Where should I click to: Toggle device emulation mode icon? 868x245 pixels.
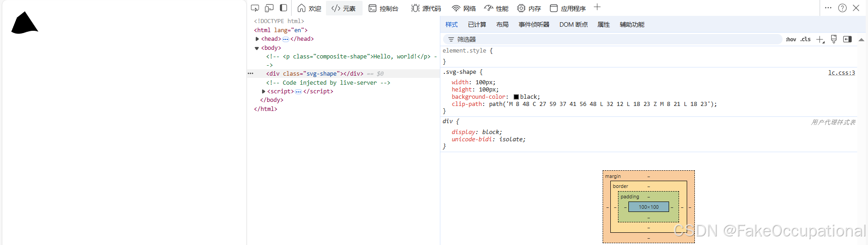pos(269,8)
